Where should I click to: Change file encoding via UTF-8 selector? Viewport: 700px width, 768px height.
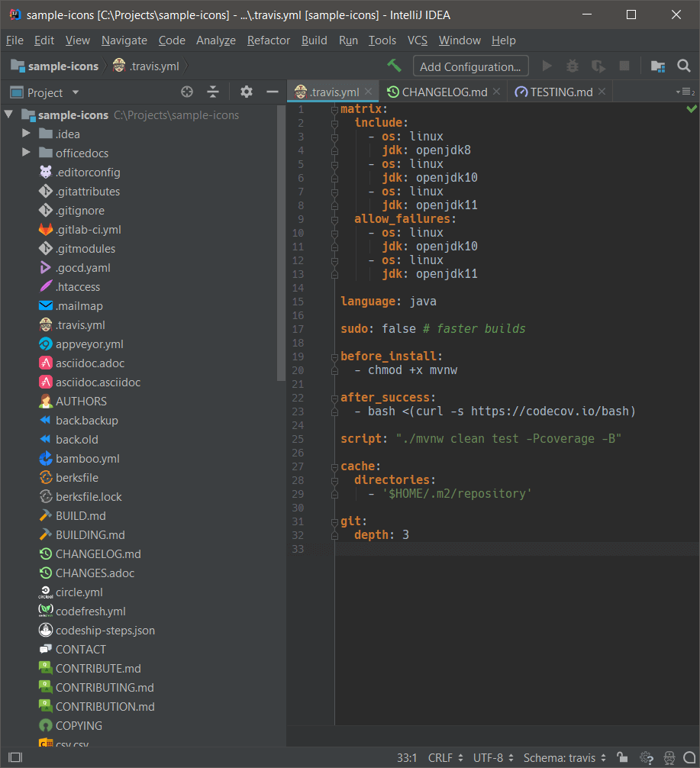click(489, 758)
